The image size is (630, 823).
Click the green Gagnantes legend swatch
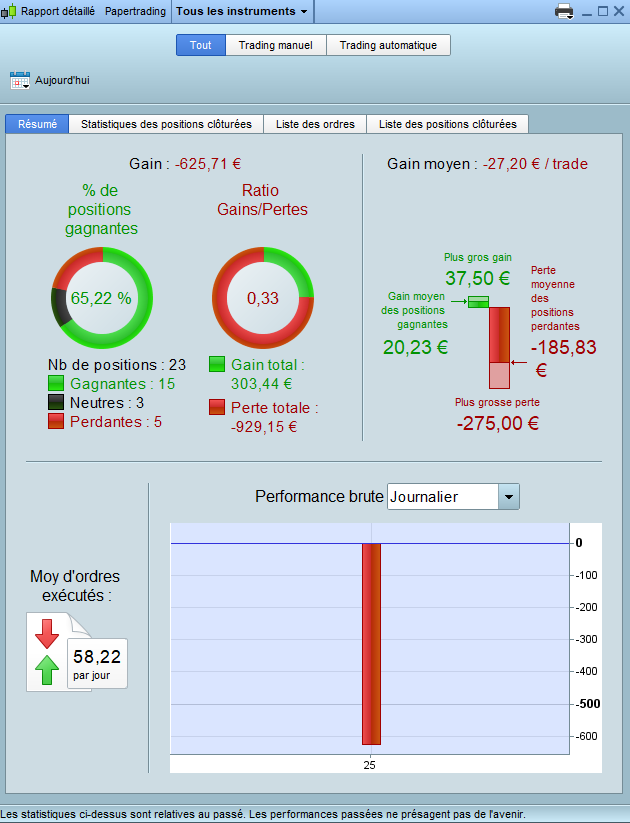[56, 383]
